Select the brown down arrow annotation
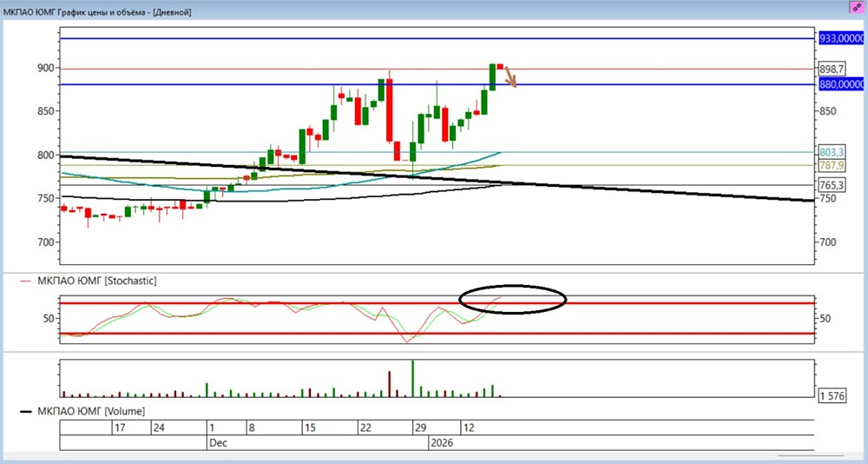This screenshot has height=464, width=868. (x=510, y=77)
